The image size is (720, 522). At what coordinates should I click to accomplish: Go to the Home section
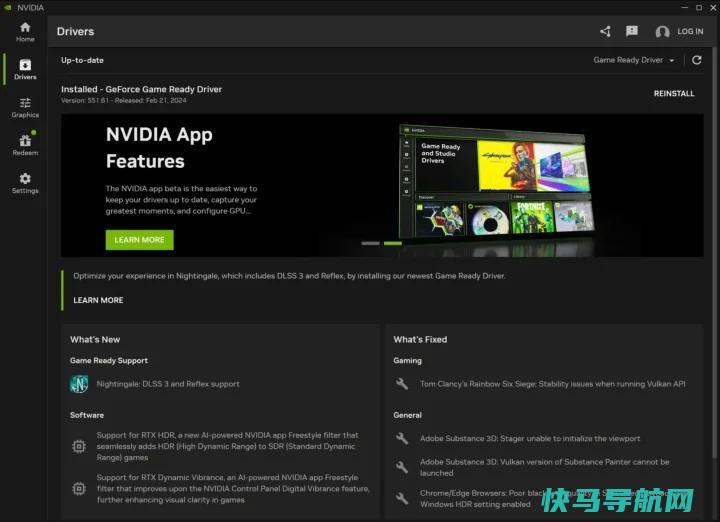pos(25,32)
